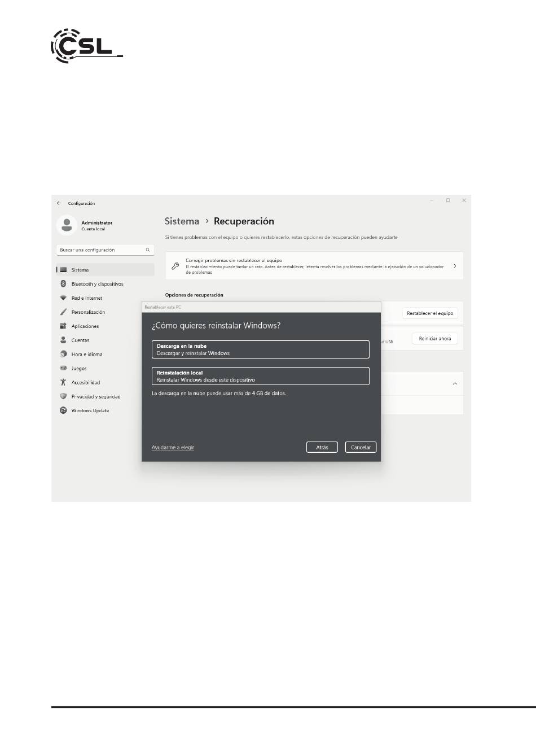Click Cancelar in the reset dialog
Image resolution: width=536 pixels, height=756 pixels.
361,447
